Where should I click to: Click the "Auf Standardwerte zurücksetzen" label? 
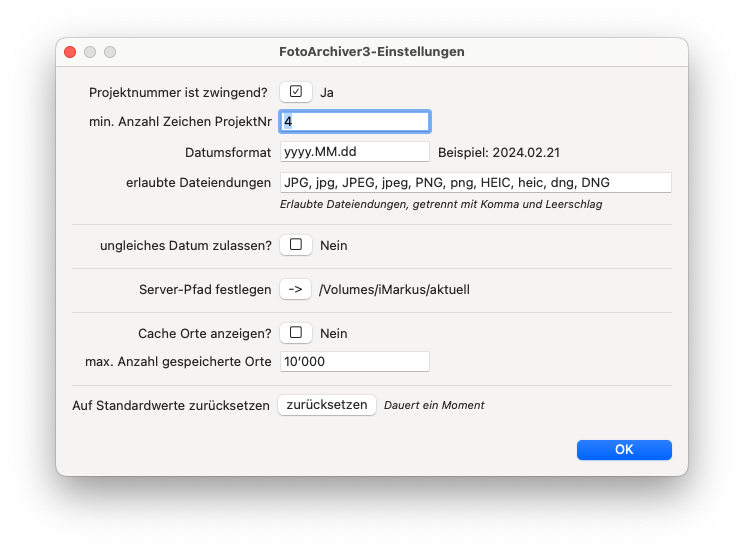tap(171, 405)
